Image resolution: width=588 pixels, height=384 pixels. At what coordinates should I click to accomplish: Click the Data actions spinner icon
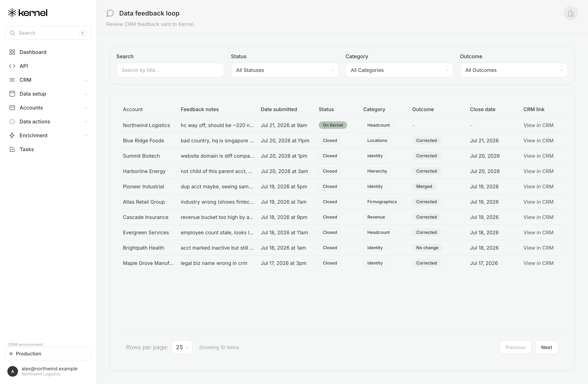(12, 122)
